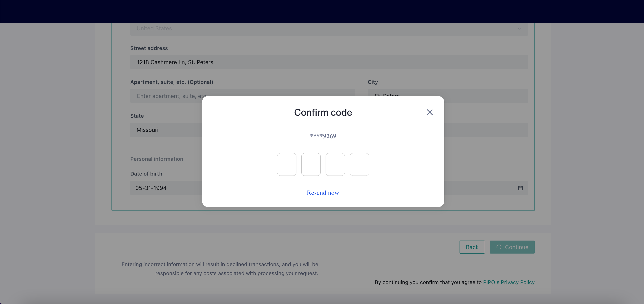Click the masked number ****9269 text
The image size is (644, 304).
click(x=323, y=136)
